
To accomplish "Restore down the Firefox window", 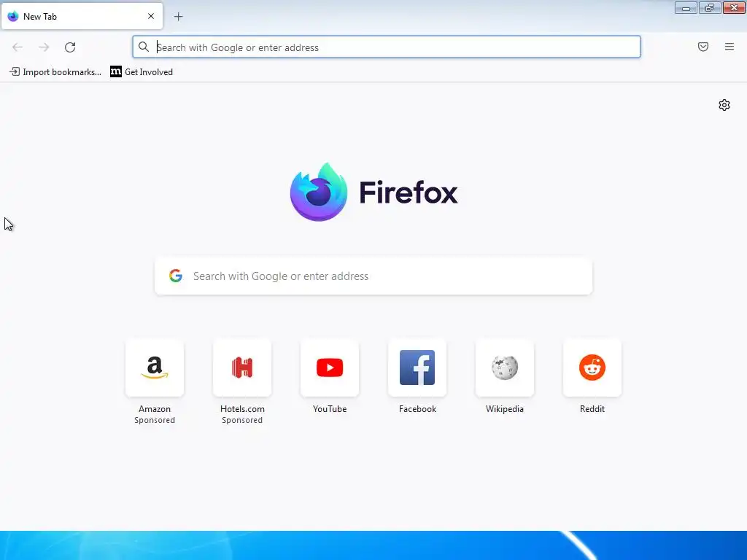I will point(710,7).
